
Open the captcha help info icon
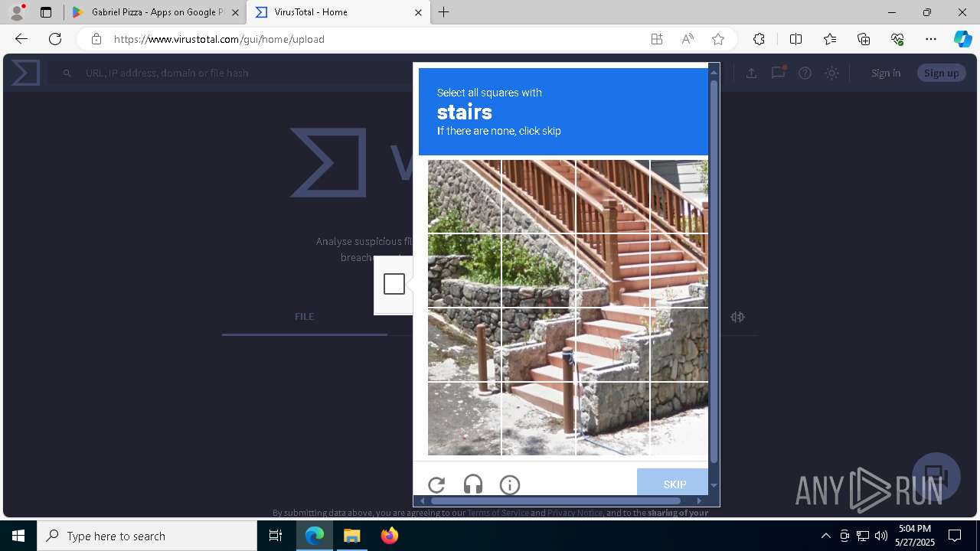[x=510, y=484]
